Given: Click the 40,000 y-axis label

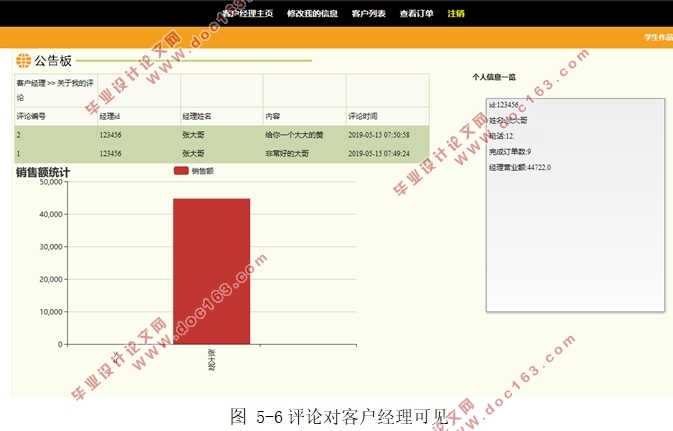Looking at the screenshot, I should click(51, 214).
